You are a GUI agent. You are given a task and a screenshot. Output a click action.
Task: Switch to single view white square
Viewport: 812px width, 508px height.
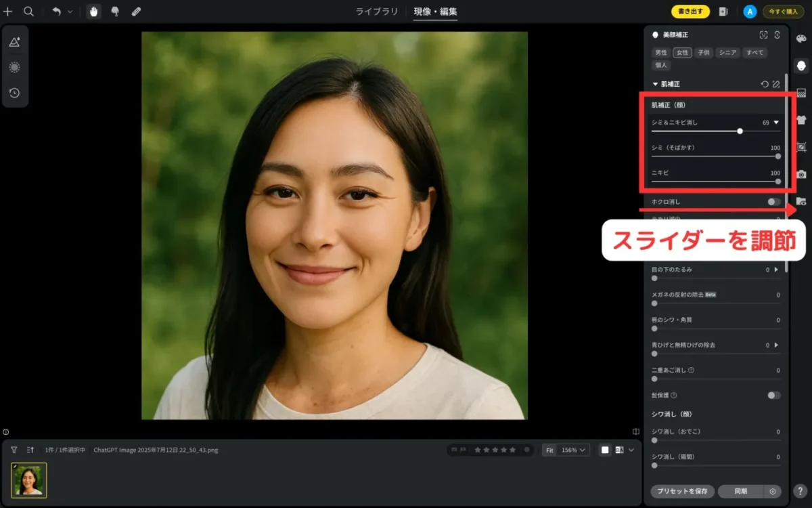coord(605,450)
